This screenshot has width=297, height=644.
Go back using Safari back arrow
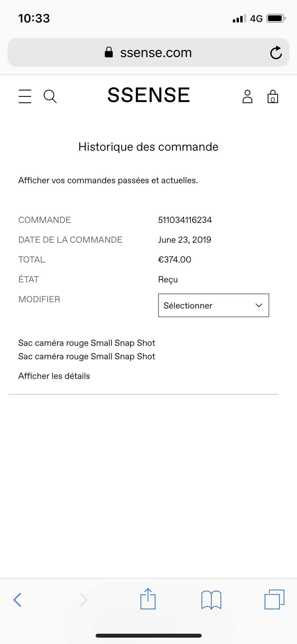pyautogui.click(x=17, y=600)
